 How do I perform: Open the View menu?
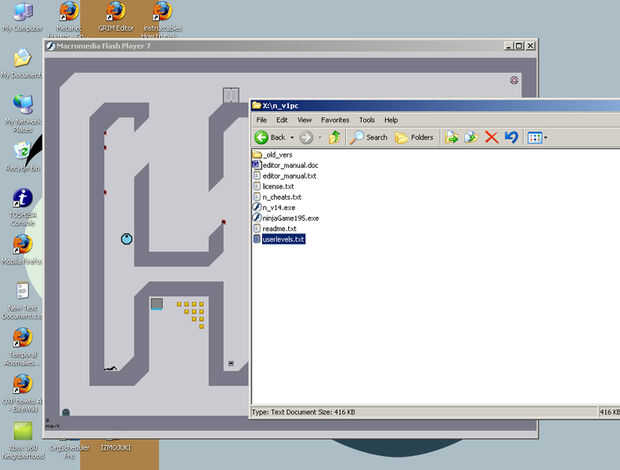(x=304, y=120)
